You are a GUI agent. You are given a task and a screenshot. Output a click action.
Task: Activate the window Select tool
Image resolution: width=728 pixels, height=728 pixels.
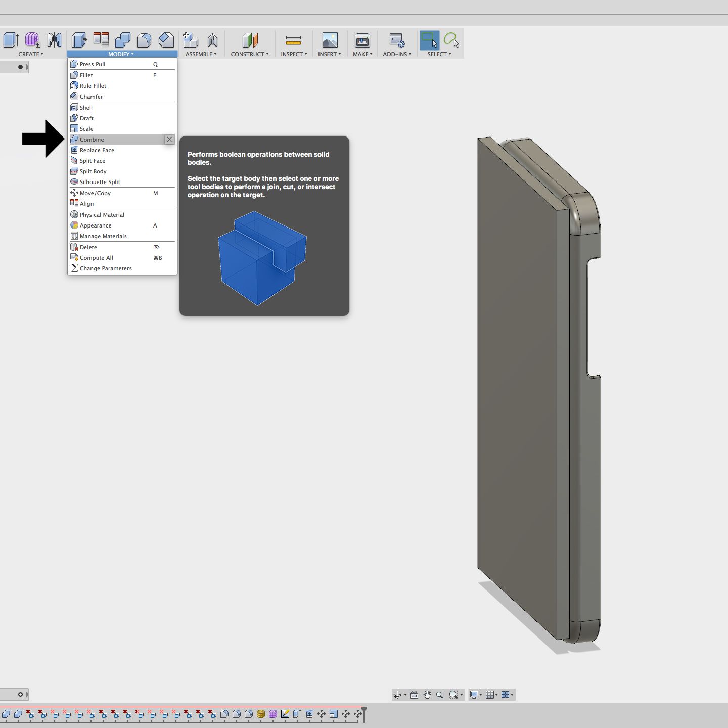pyautogui.click(x=429, y=40)
